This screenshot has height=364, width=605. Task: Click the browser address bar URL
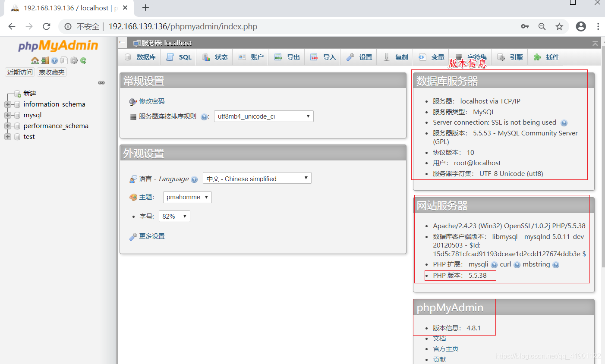pos(183,26)
